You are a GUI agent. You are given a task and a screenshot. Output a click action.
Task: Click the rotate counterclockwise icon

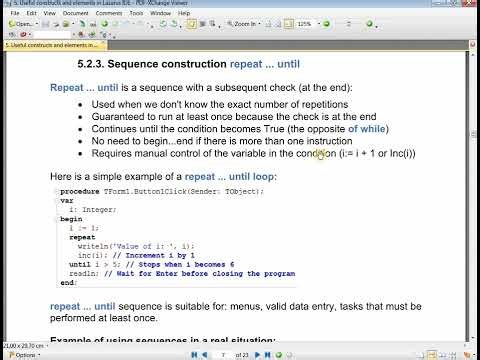[163, 24]
